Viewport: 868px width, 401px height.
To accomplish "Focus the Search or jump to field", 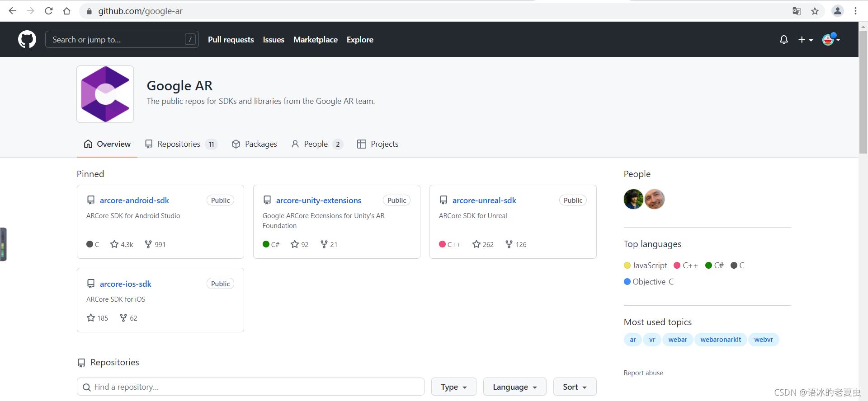I will [122, 39].
